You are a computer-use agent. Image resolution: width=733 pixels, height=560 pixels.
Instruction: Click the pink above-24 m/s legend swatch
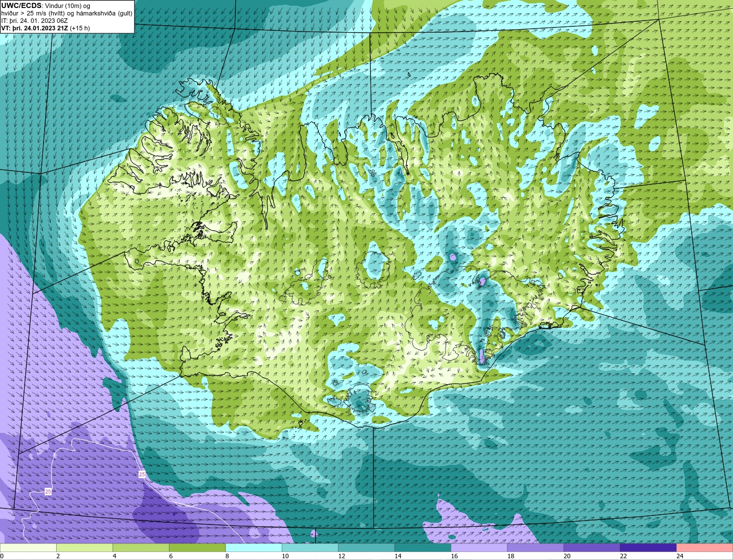click(x=704, y=547)
